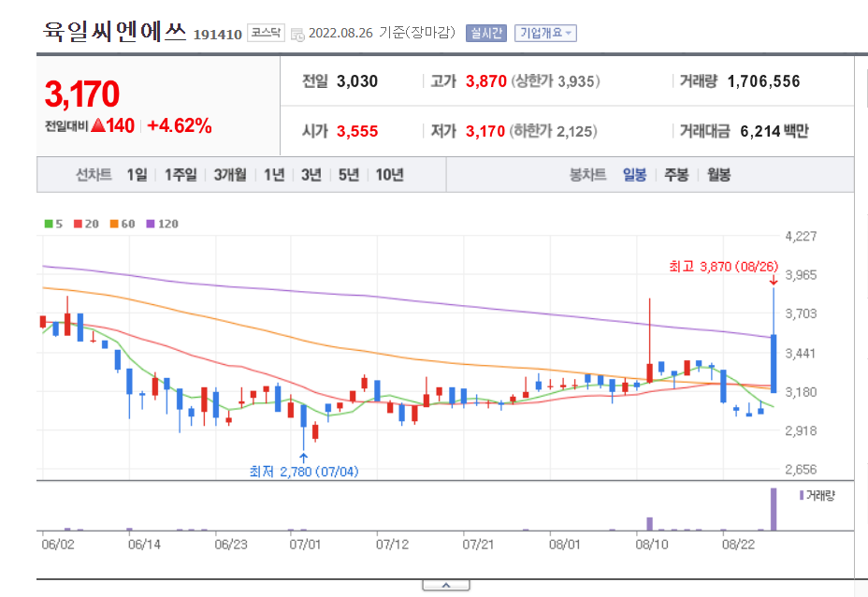Open the 기업개요 dropdown
Image resolution: width=868 pixels, height=597 pixels.
(545, 34)
